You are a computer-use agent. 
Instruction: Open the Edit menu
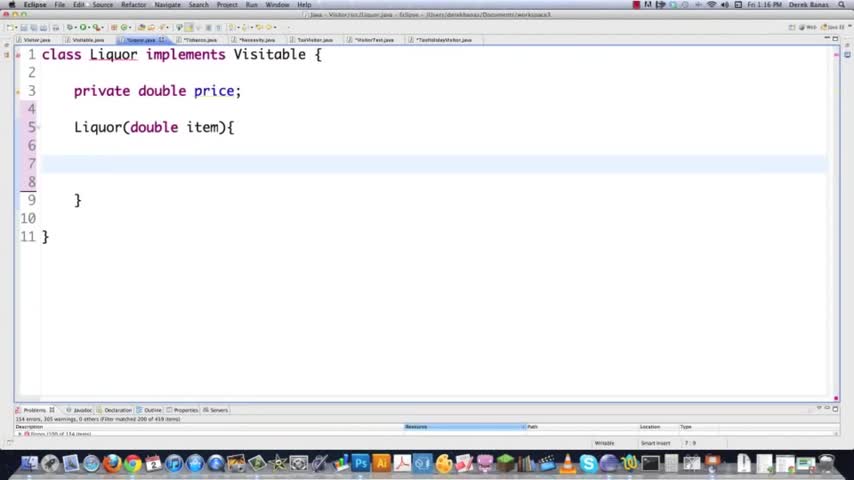coord(79,4)
